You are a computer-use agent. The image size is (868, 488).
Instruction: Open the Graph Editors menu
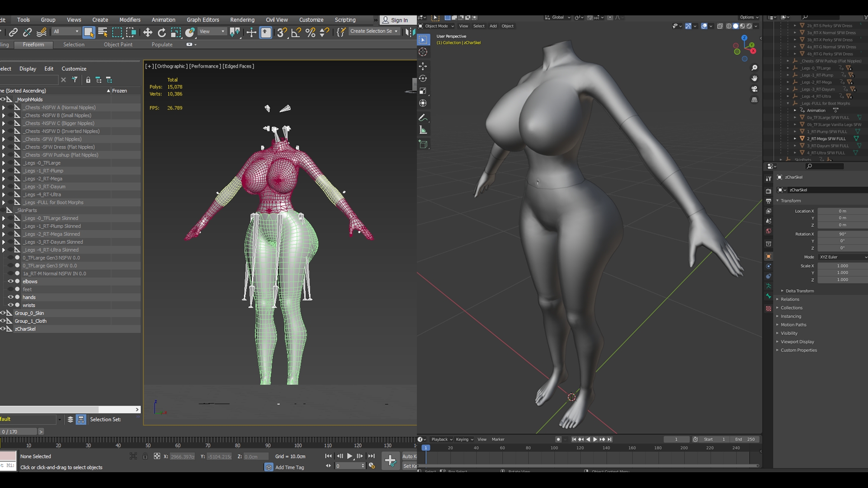pyautogui.click(x=203, y=20)
